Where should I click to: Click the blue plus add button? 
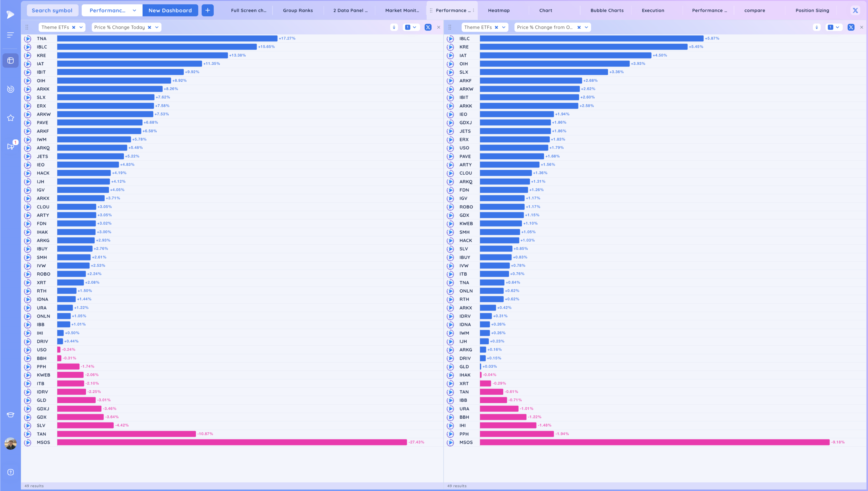(x=207, y=10)
